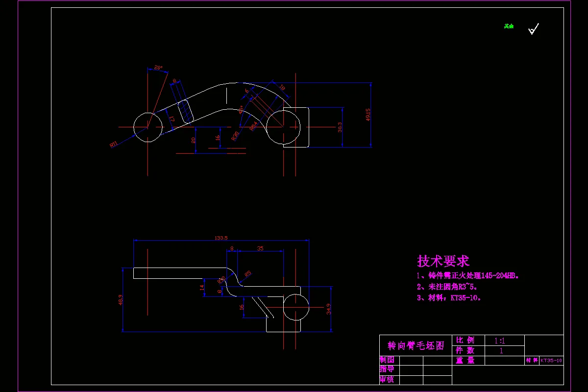Click the 材料 label in title block
This screenshot has height=392, width=588.
click(532, 361)
